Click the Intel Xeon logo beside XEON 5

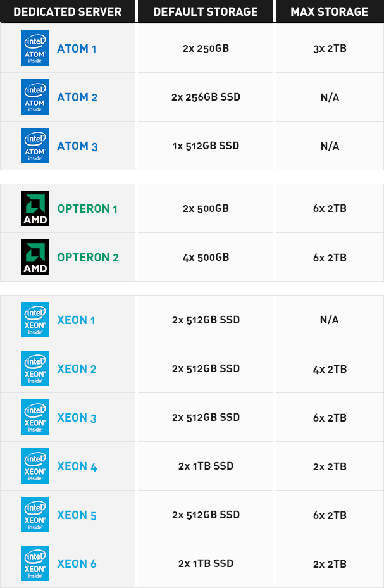(35, 515)
